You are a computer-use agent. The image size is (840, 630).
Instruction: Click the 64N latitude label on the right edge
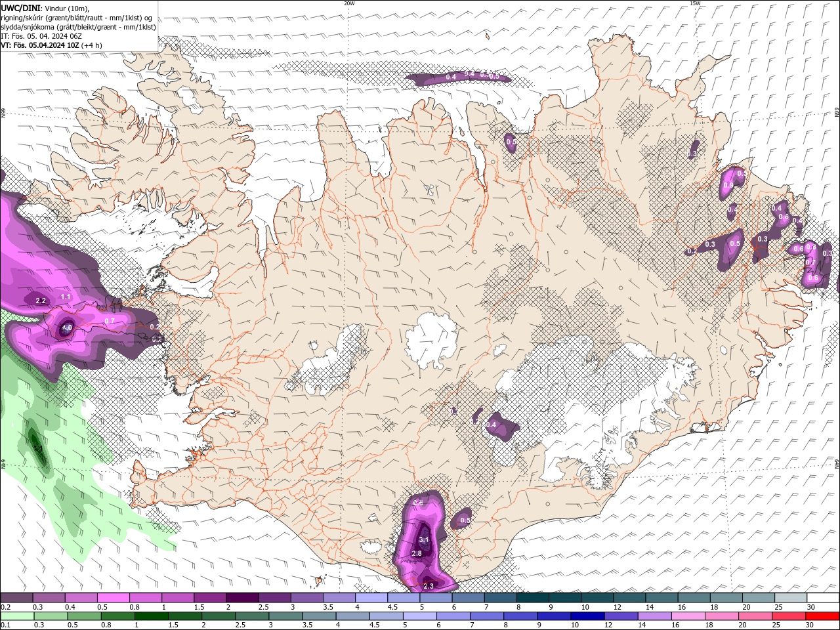[837, 463]
